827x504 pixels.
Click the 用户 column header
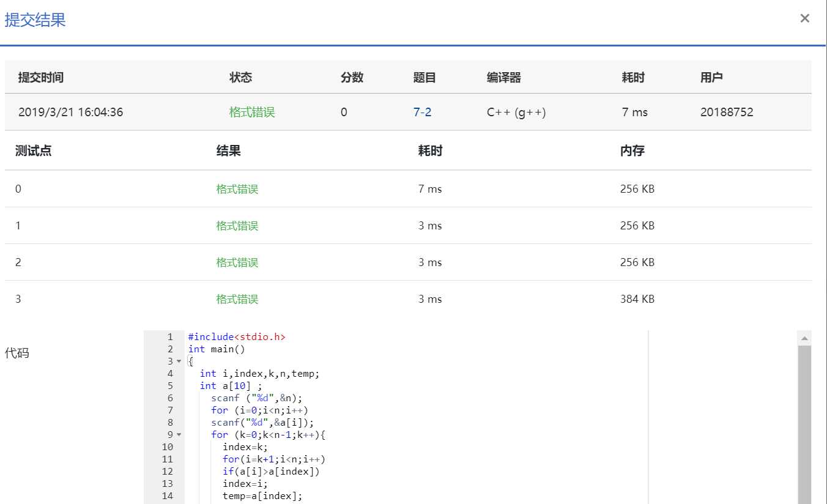click(x=711, y=78)
